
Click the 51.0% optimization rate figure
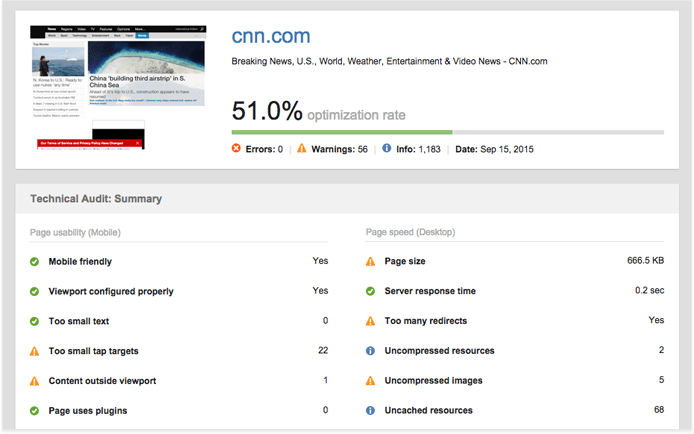[x=267, y=111]
